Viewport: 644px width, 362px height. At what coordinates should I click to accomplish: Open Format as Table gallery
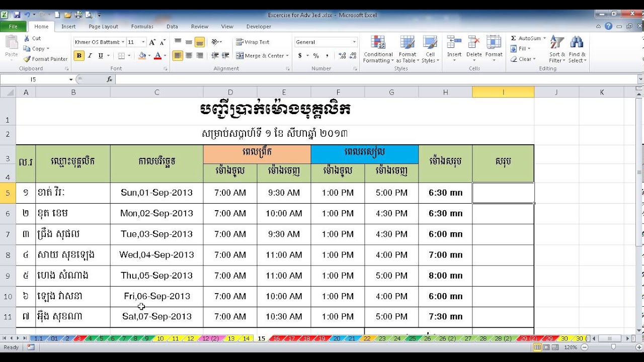click(x=407, y=49)
